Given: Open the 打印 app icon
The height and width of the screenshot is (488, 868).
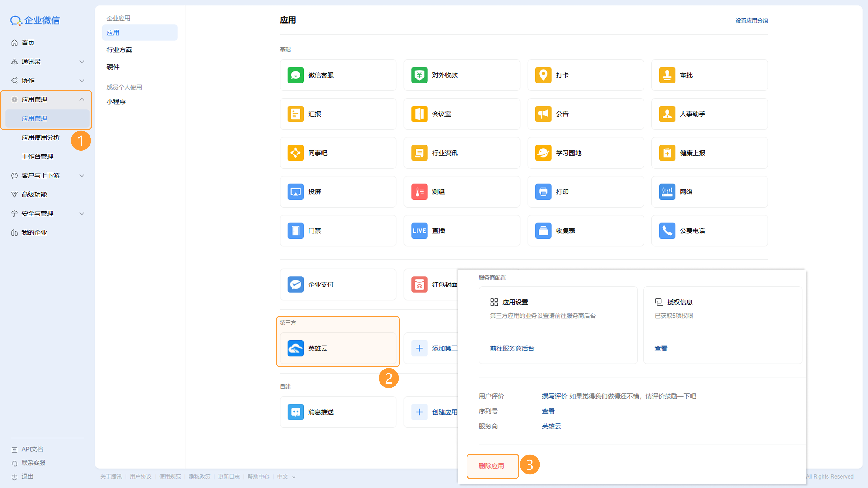Looking at the screenshot, I should (x=543, y=192).
